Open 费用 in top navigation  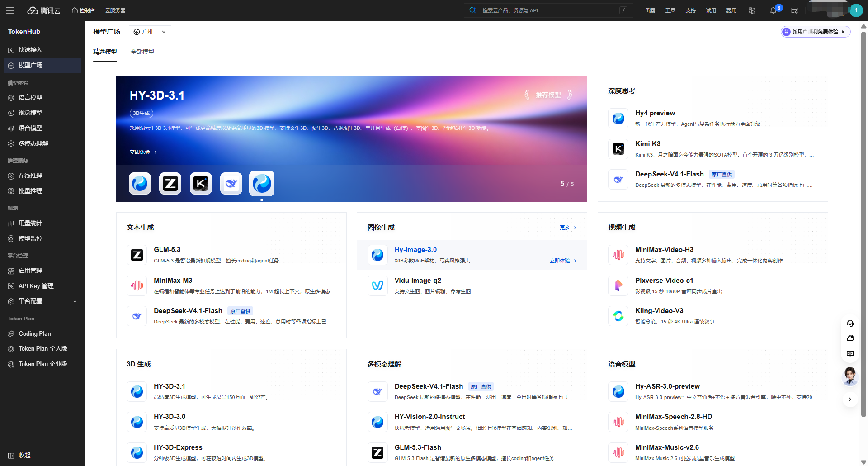click(x=731, y=10)
